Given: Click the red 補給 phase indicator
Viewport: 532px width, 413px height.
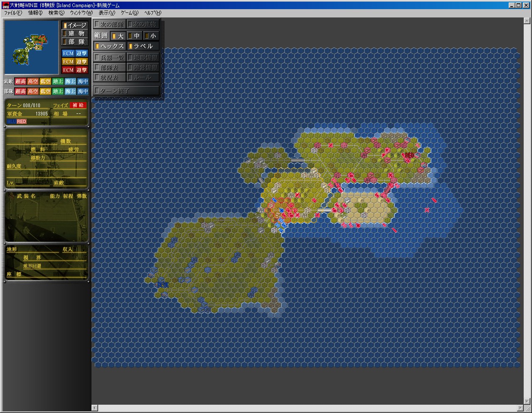Looking at the screenshot, I should [x=78, y=106].
